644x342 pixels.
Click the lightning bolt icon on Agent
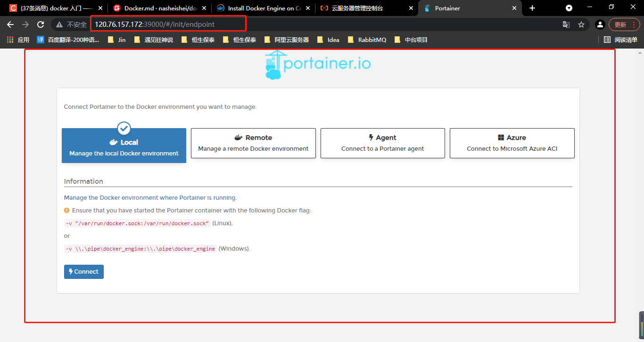pyautogui.click(x=371, y=138)
